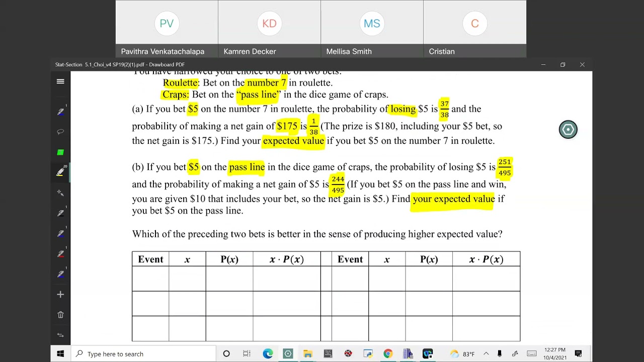The width and height of the screenshot is (644, 362).
Task: Open the 83°F weather widget
Action: [x=462, y=354]
